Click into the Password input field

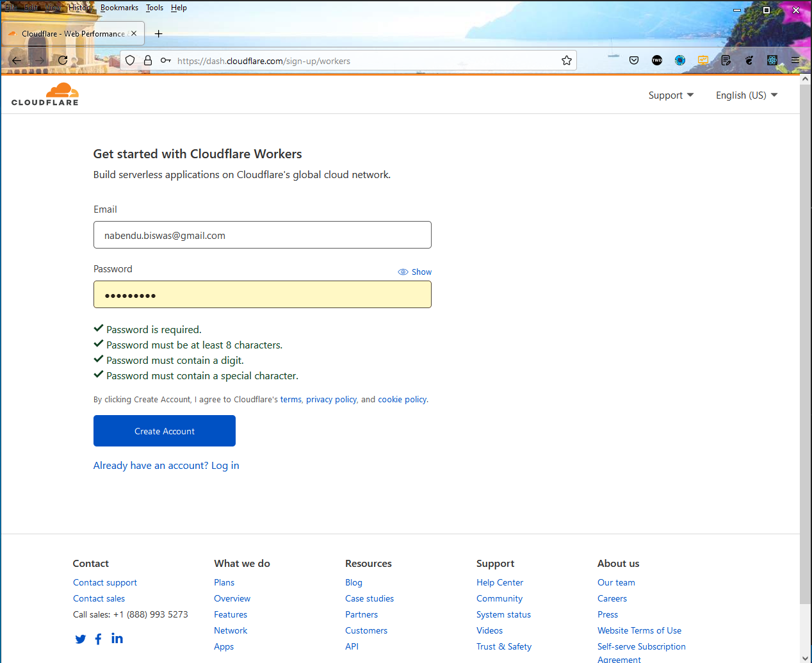coord(263,294)
